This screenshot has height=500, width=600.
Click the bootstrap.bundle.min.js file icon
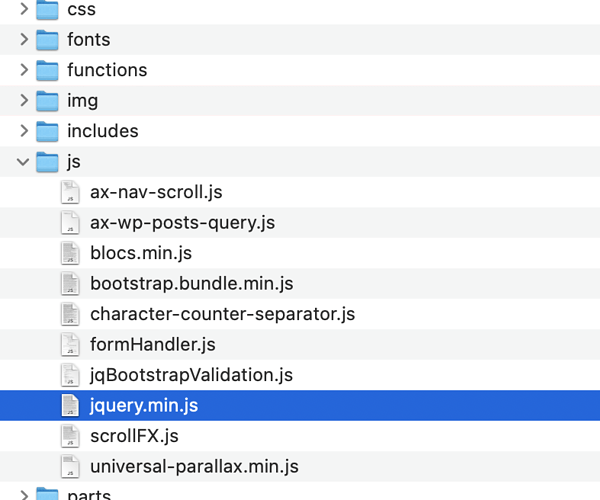(x=69, y=284)
